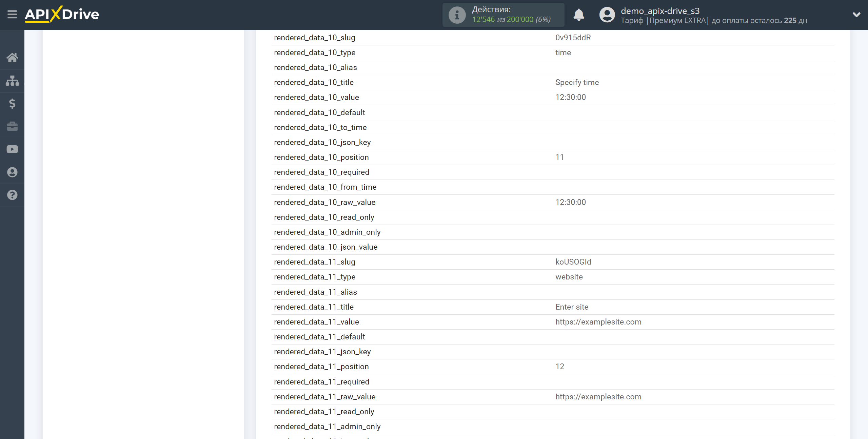
Task: Select the 'Enter site' value
Action: pos(572,307)
